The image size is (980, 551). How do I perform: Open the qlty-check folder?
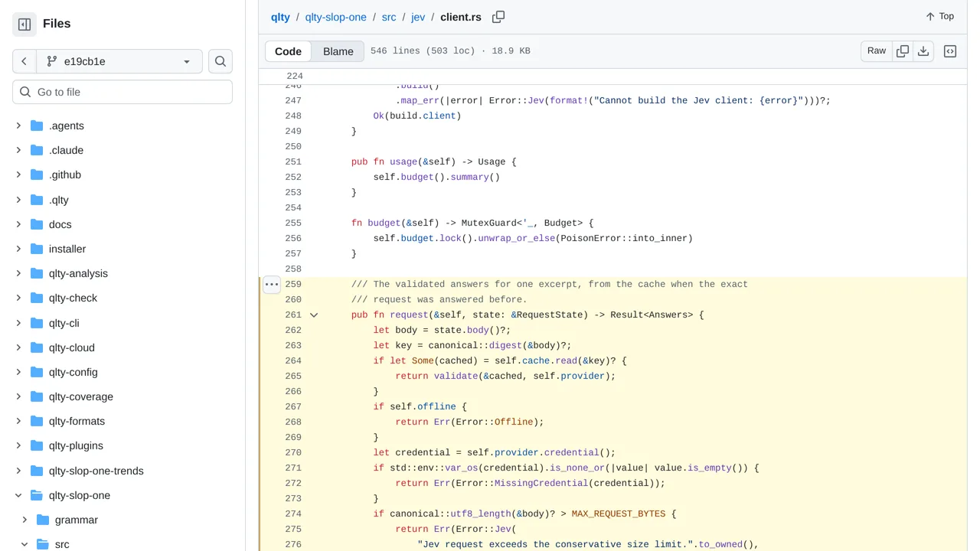tap(73, 298)
